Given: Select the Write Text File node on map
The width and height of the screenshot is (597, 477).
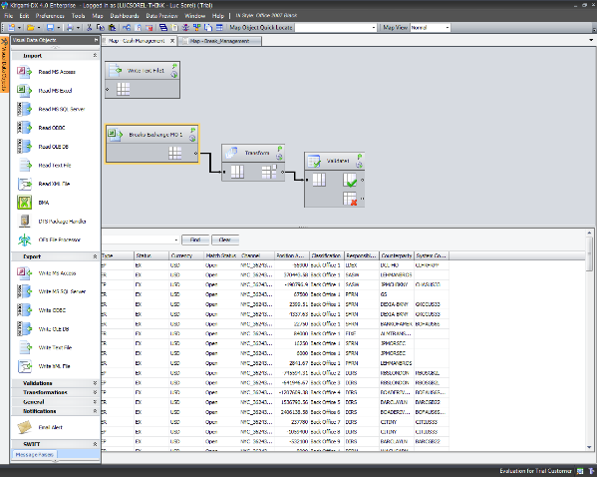Looking at the screenshot, I should [x=142, y=80].
